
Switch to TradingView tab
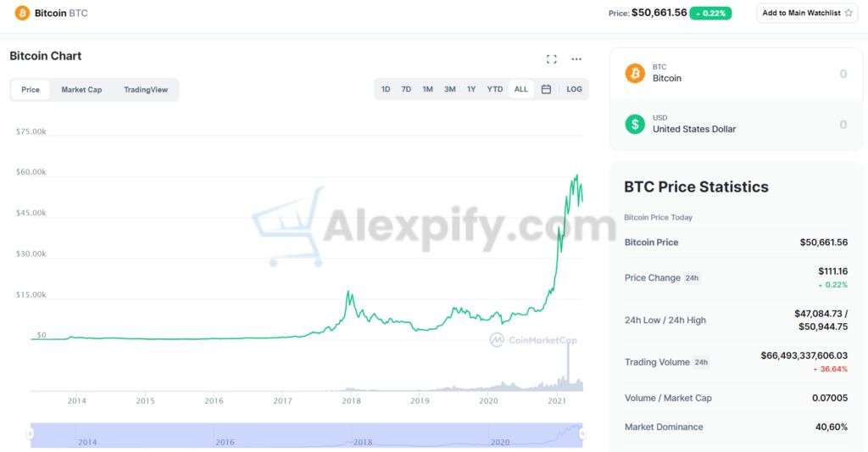click(x=146, y=90)
